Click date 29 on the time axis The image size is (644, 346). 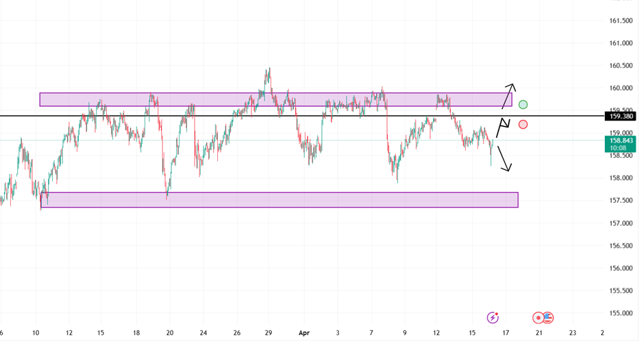click(x=269, y=333)
